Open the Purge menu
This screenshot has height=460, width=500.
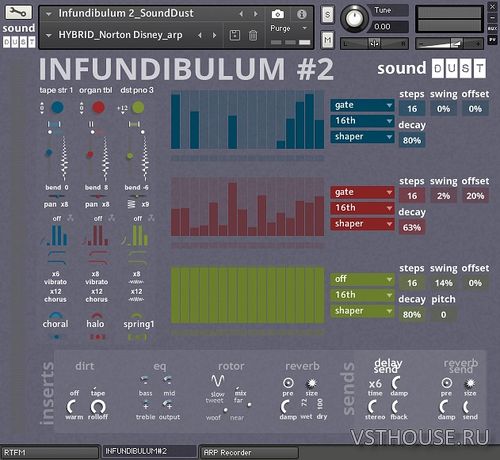pyautogui.click(x=289, y=29)
